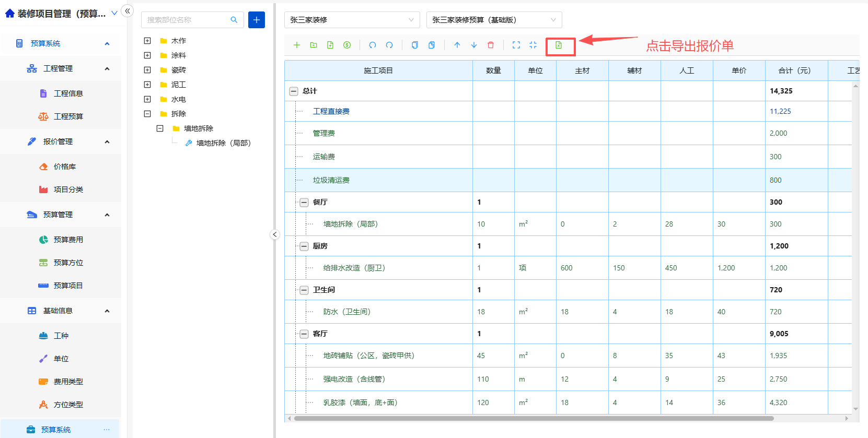Image resolution: width=868 pixels, height=438 pixels.
Task: Click the copy icon in toolbar
Action: pos(415,45)
